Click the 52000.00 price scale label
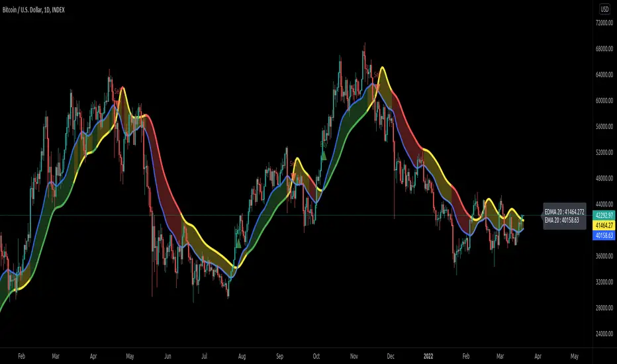This screenshot has height=364, width=617. [604, 152]
